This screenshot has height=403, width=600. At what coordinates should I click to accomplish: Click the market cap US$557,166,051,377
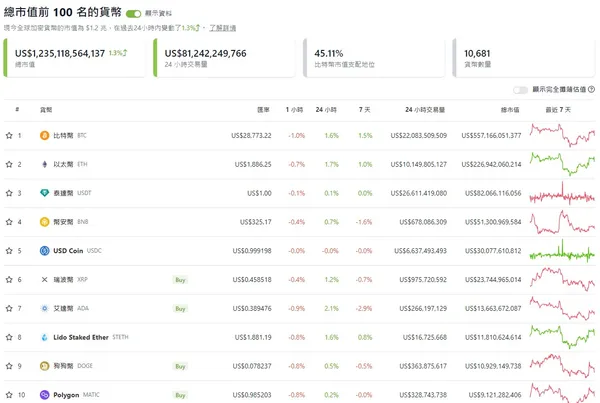[491, 135]
